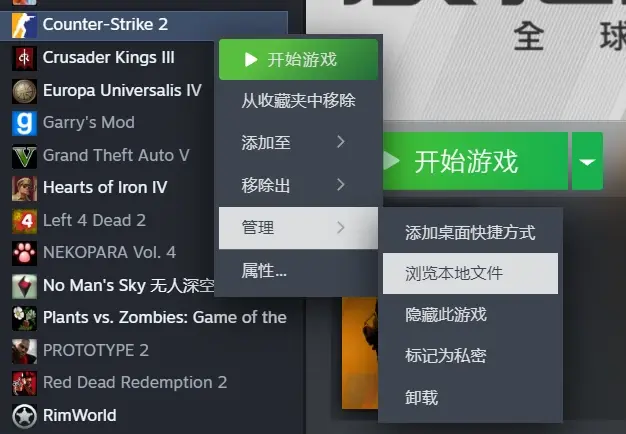Choose 浏览本地文件 from the submenu
The height and width of the screenshot is (434, 626).
click(470, 273)
